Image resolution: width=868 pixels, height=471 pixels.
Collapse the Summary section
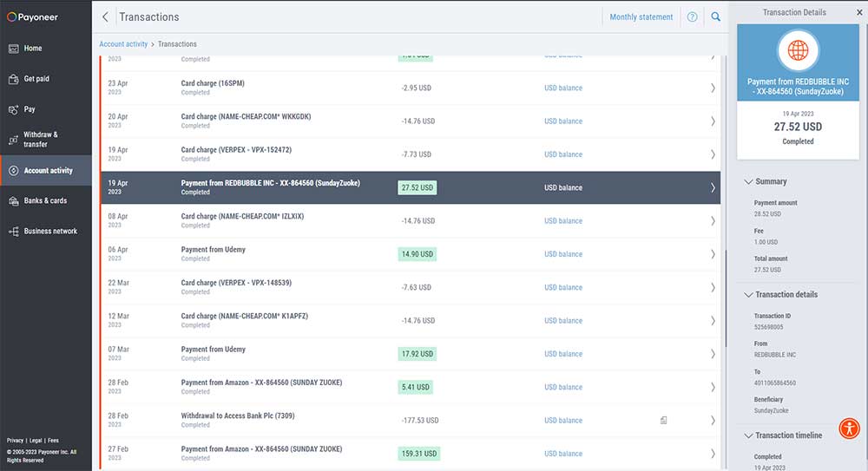click(765, 181)
